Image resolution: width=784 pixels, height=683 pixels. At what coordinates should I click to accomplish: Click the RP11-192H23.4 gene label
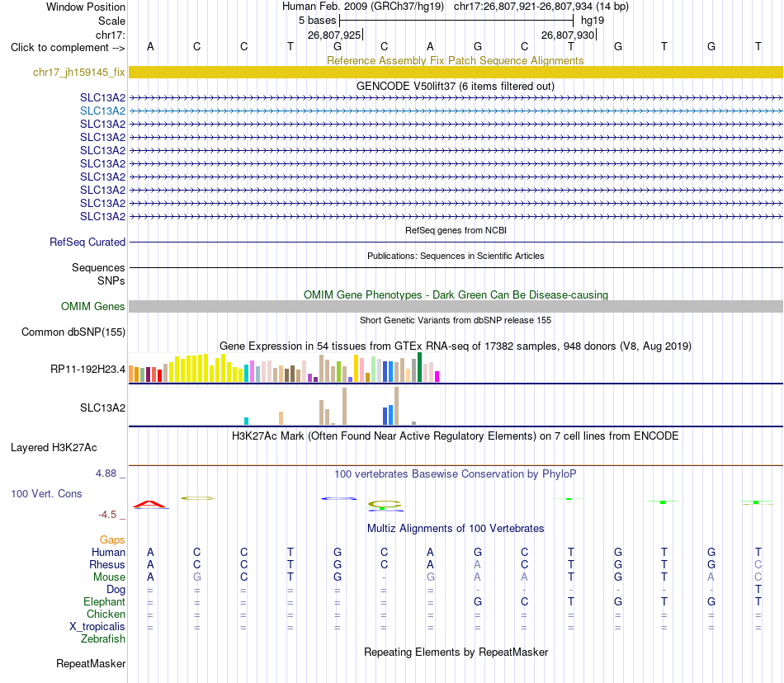pos(87,370)
